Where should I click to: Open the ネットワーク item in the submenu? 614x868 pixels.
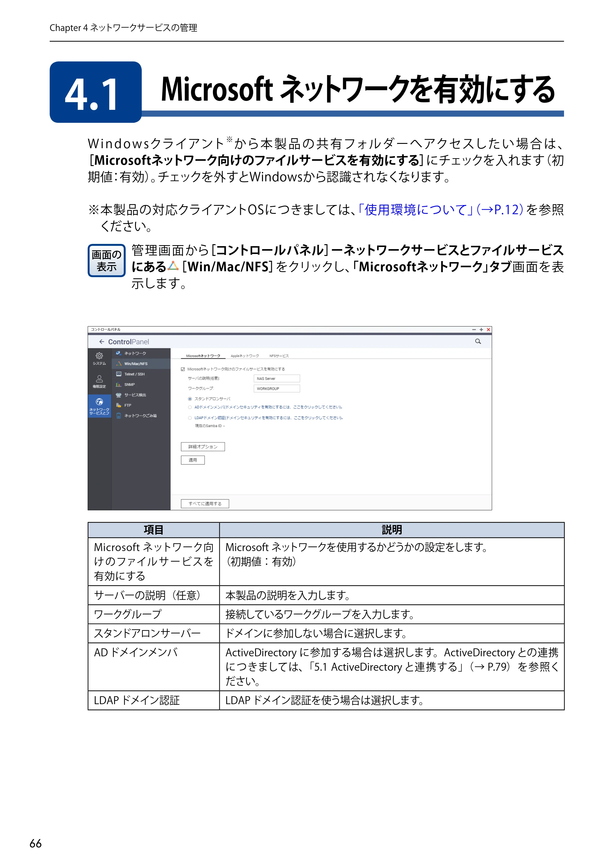tap(141, 353)
